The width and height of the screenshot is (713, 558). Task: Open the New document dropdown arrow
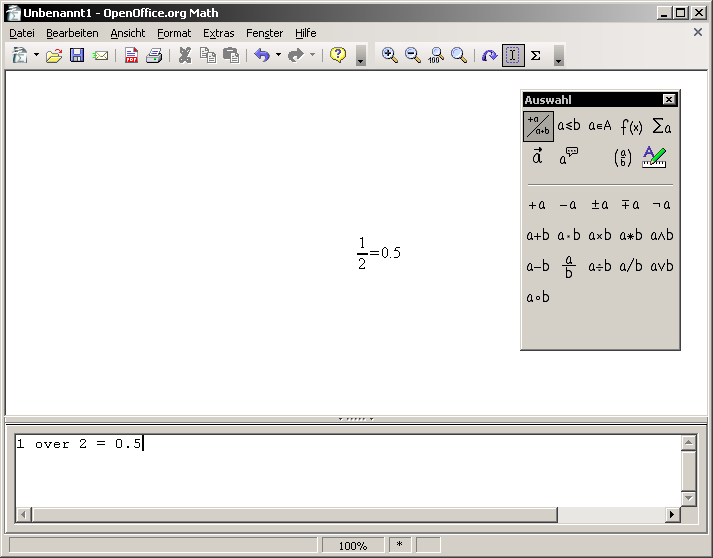tap(37, 56)
